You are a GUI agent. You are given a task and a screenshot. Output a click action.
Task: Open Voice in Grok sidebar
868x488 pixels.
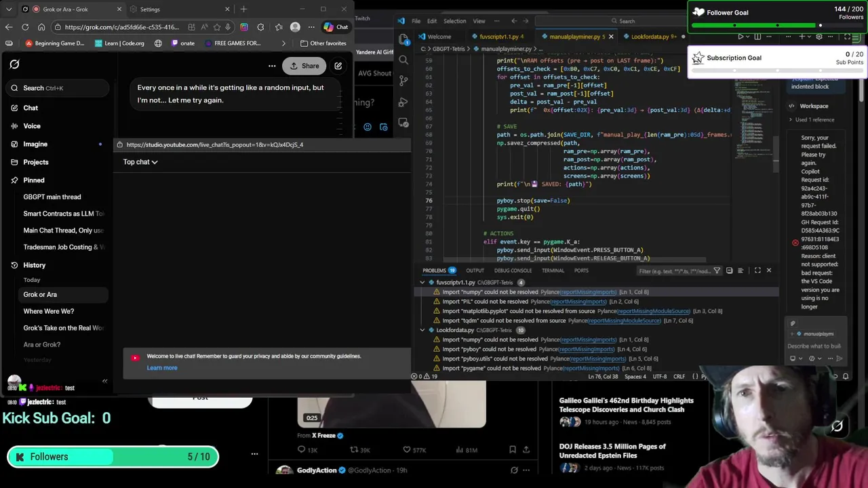32,126
